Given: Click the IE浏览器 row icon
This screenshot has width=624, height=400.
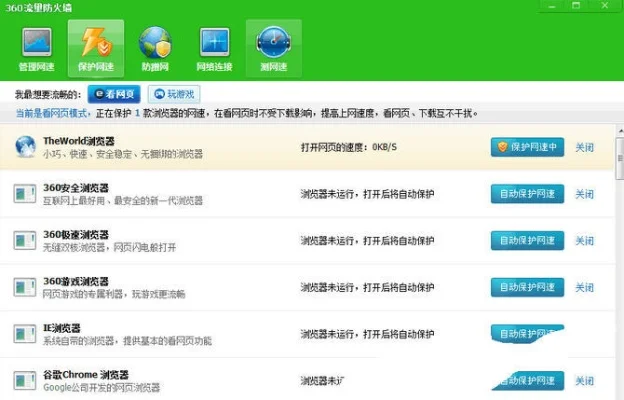Looking at the screenshot, I should click(x=25, y=334).
